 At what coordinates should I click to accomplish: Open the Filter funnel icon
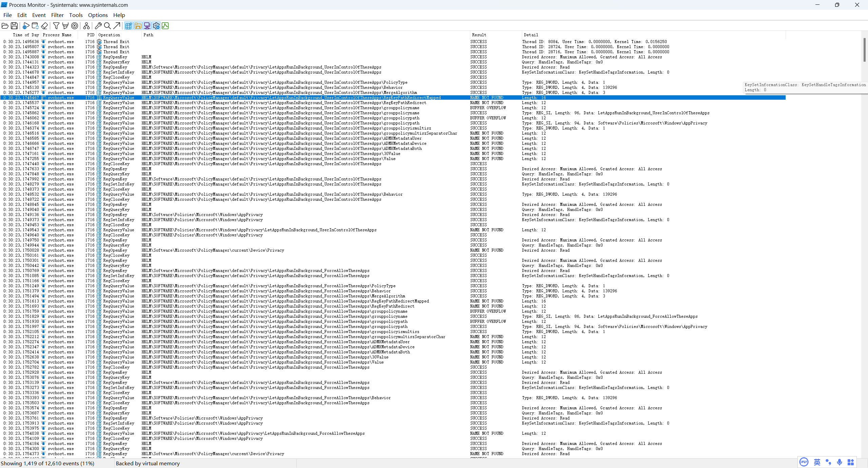[x=56, y=26]
